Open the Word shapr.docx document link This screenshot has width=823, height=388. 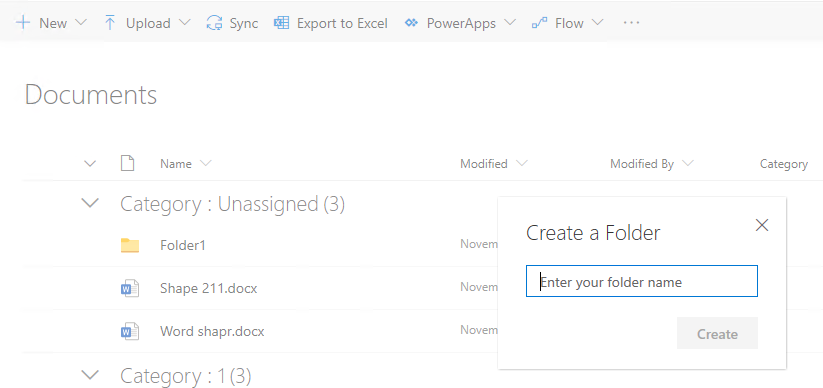(212, 331)
